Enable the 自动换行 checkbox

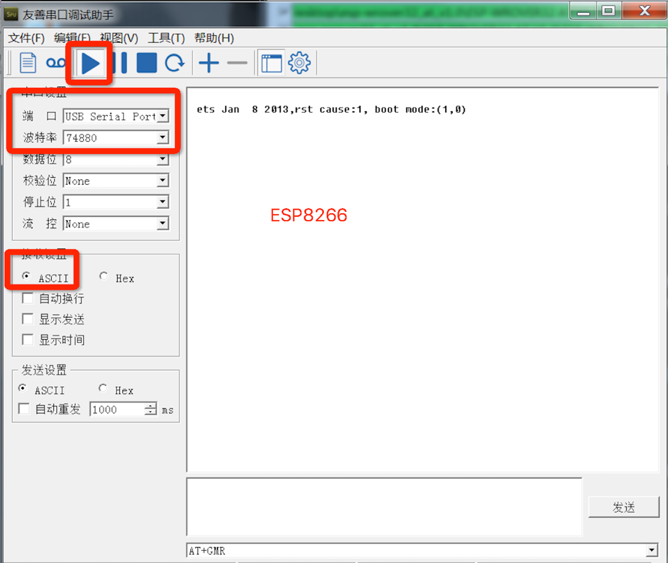(x=27, y=299)
